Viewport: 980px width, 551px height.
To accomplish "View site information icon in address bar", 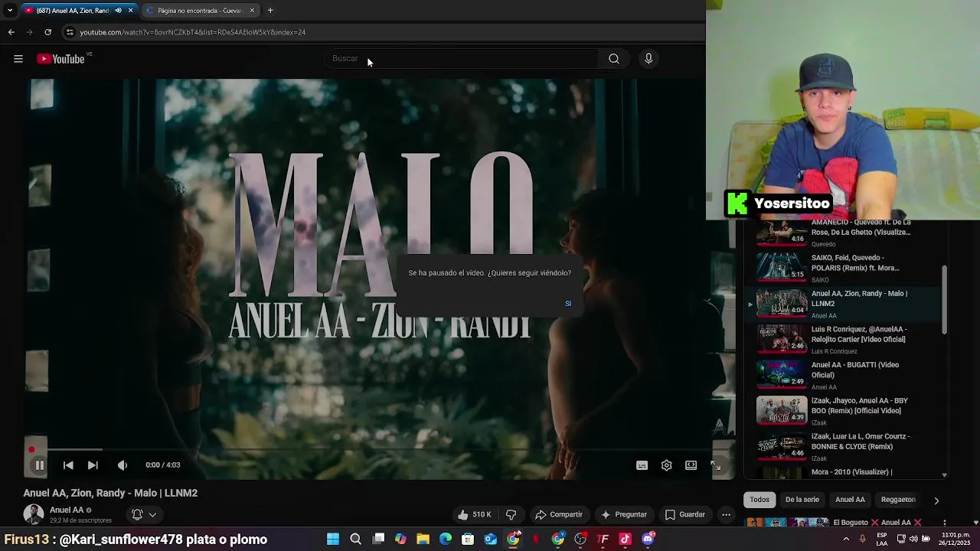I will [70, 32].
